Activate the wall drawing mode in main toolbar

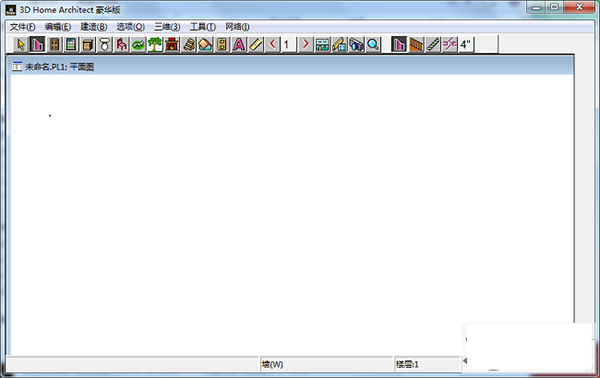(38, 45)
